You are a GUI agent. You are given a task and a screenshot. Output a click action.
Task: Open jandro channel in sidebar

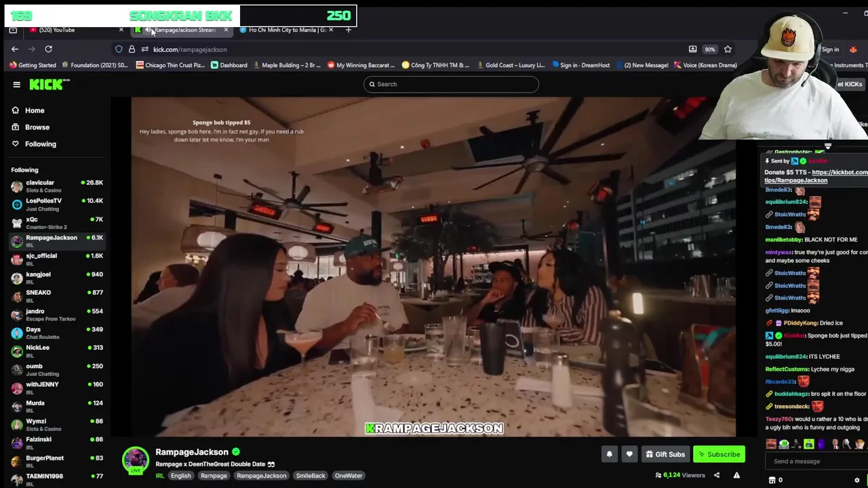57,314
